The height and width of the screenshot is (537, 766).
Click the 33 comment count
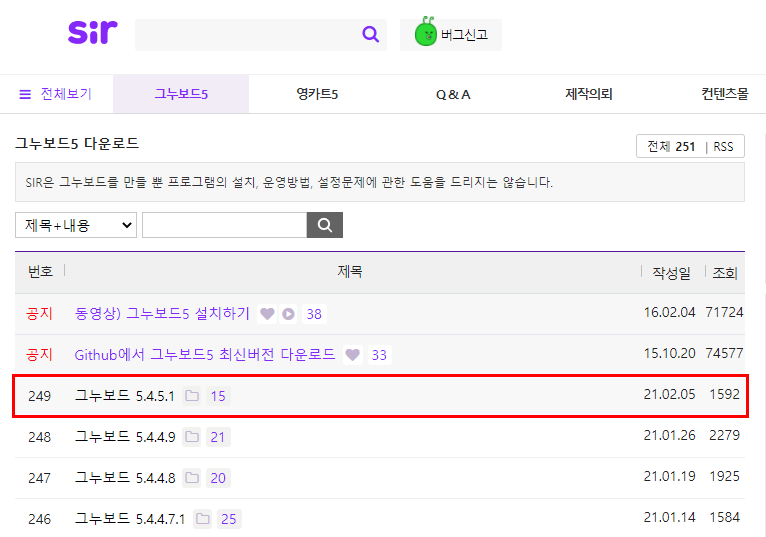(380, 355)
